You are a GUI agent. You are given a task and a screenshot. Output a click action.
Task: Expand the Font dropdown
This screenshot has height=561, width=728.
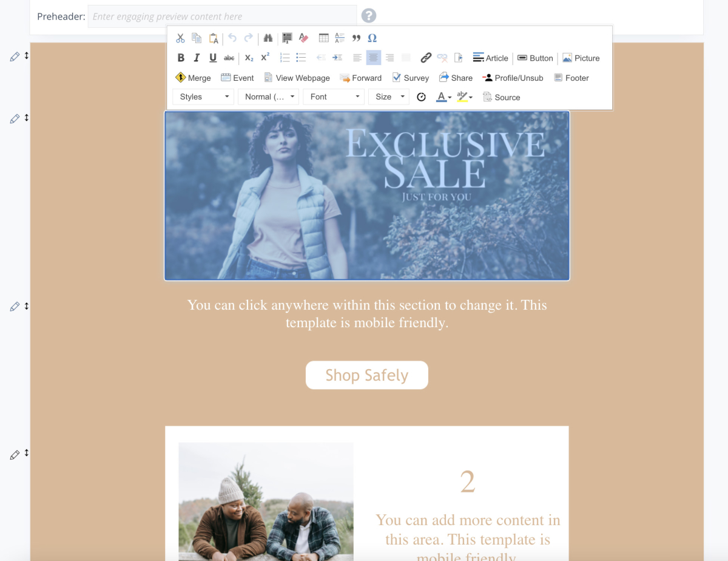coord(334,97)
